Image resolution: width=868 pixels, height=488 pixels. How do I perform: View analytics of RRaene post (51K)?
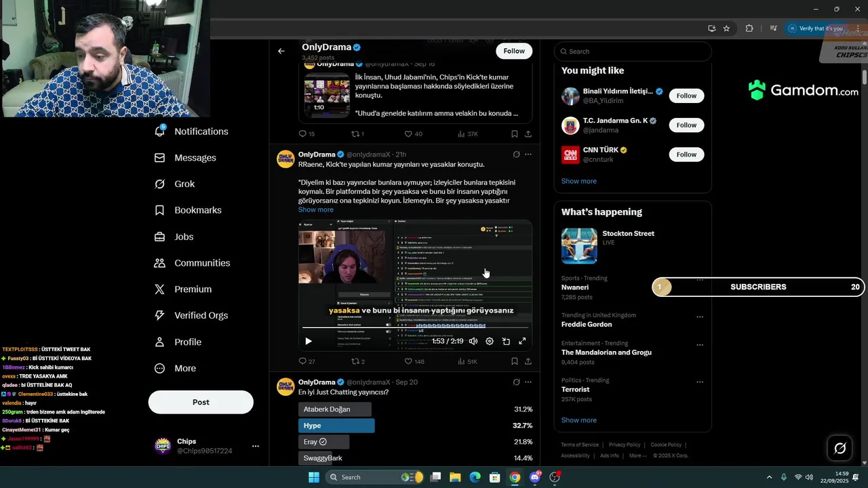pyautogui.click(x=467, y=361)
